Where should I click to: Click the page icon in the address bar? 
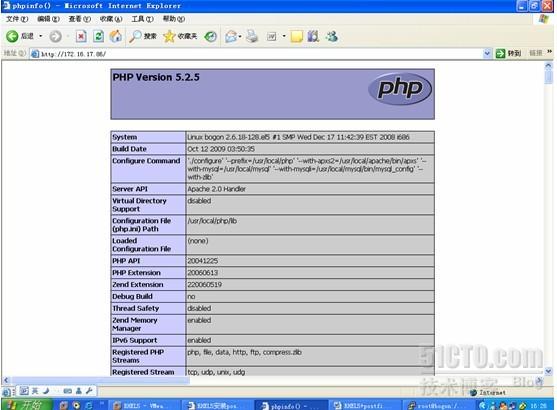35,54
